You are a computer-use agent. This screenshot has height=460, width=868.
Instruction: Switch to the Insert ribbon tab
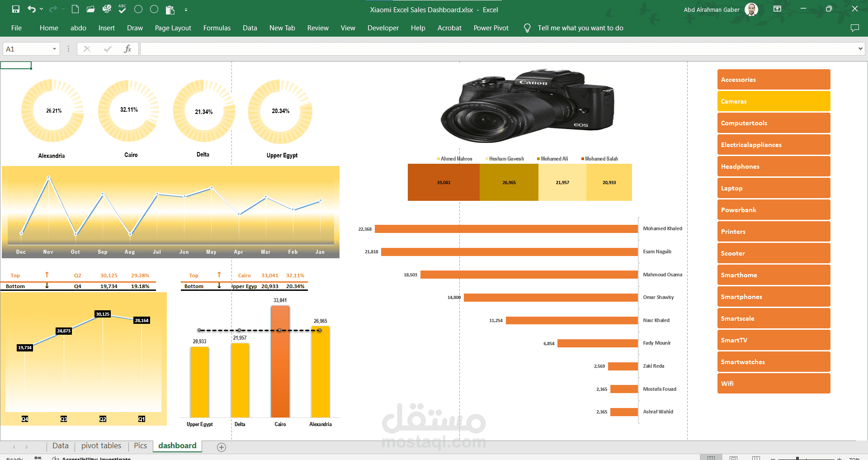tap(107, 28)
